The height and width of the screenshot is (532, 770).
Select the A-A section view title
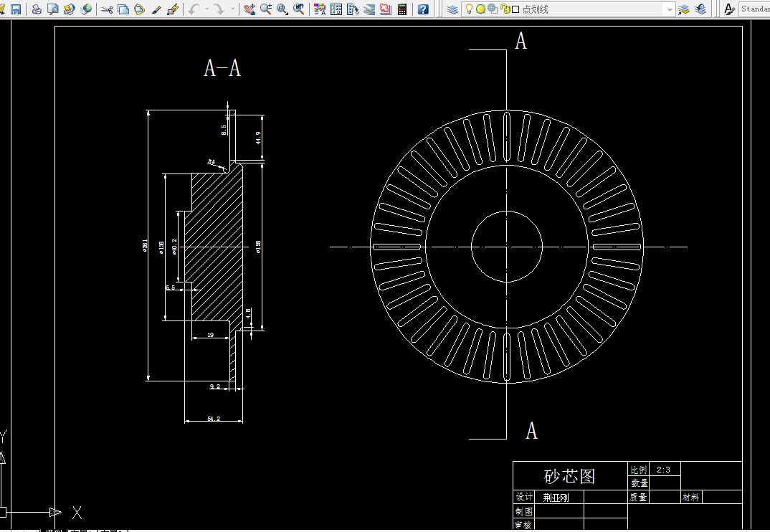coord(222,68)
